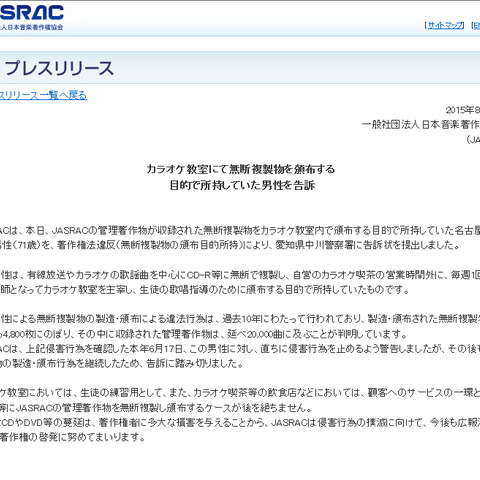Click the line ending 告訴に踏み切りました
Screen dimensions: 480x480
pyautogui.click(x=122, y=363)
